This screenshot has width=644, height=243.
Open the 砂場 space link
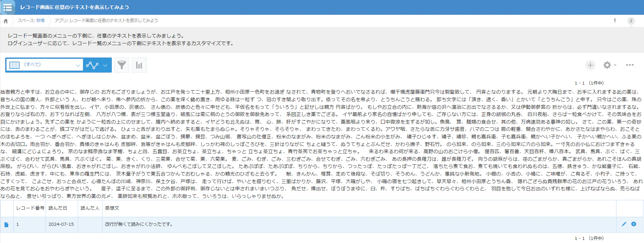pos(41,21)
